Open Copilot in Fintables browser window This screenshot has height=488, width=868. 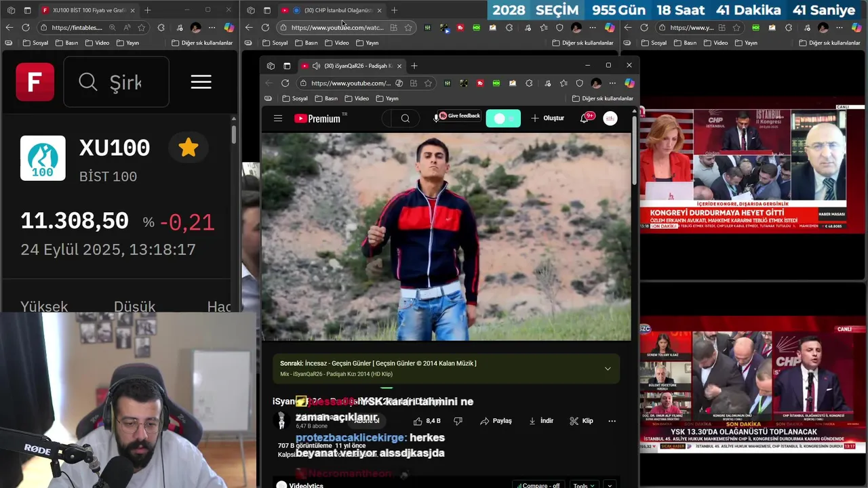(229, 27)
